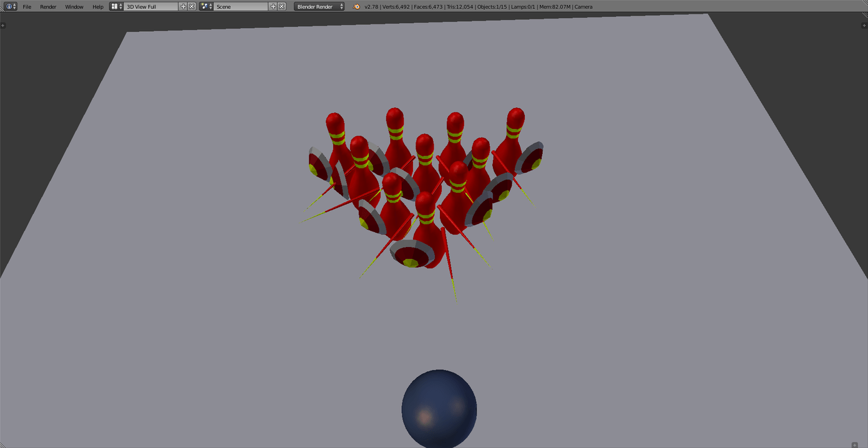Open the Window menu
This screenshot has height=448, width=868.
pos(74,7)
